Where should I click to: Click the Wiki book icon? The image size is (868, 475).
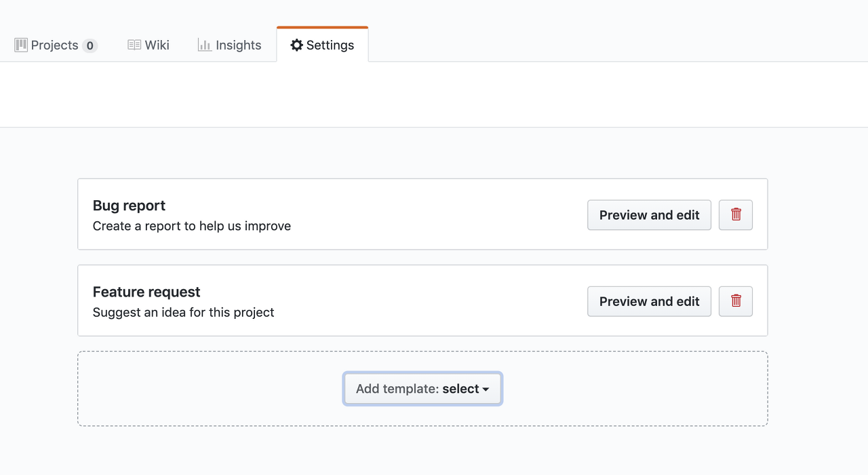(x=134, y=45)
